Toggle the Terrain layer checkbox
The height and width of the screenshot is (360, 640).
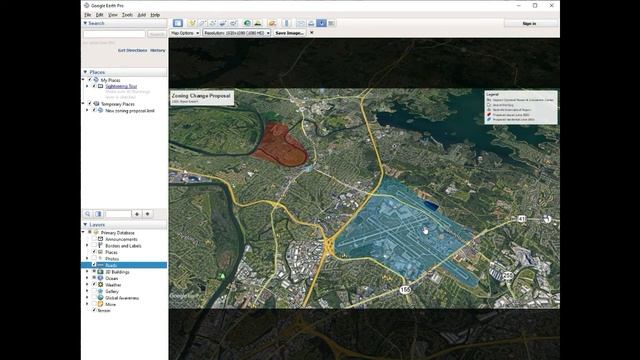[94, 310]
